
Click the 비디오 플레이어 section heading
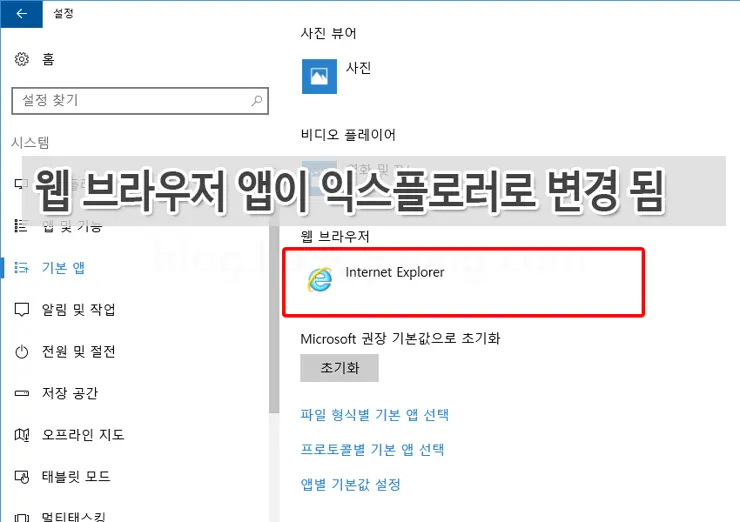coord(348,135)
